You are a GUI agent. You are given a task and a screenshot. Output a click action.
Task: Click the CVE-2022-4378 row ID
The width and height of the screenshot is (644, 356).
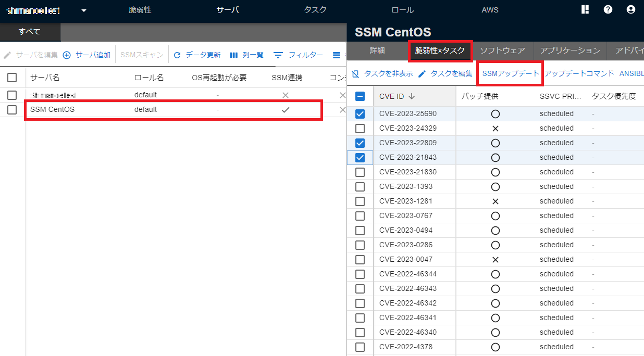tap(406, 347)
